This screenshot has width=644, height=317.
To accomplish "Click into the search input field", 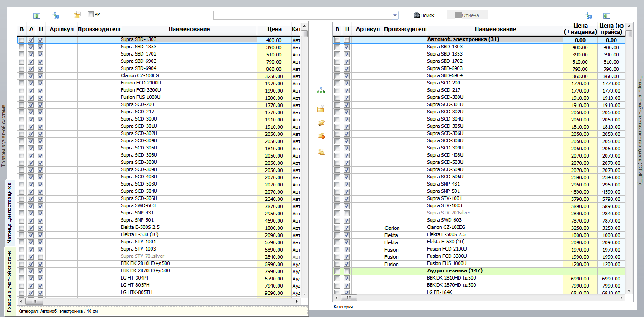I will click(x=303, y=15).
